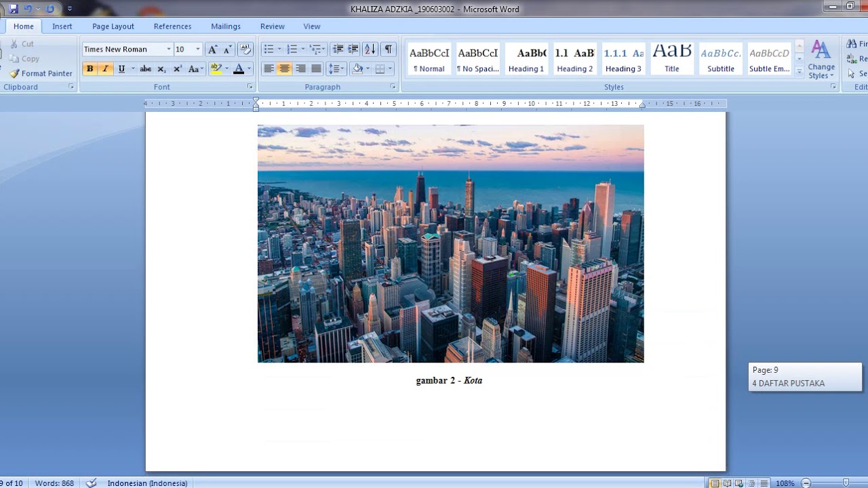
Task: Increase the paragraph indent
Action: tap(353, 49)
